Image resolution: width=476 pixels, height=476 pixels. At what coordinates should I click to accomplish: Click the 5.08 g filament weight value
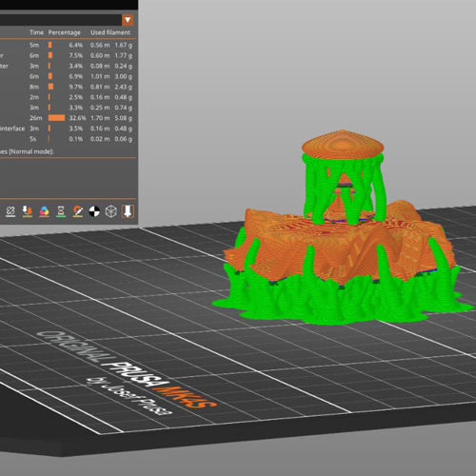point(124,118)
